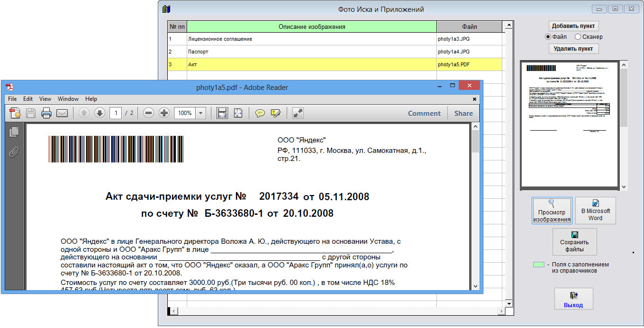The image size is (644, 328).
Task: Select the Паспорт row description
Action: pos(311,52)
